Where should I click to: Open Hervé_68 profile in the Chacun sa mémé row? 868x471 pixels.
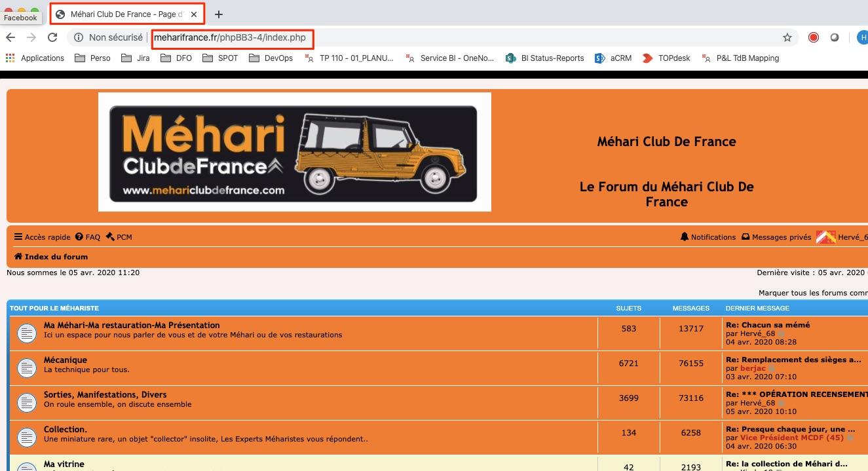tap(758, 333)
